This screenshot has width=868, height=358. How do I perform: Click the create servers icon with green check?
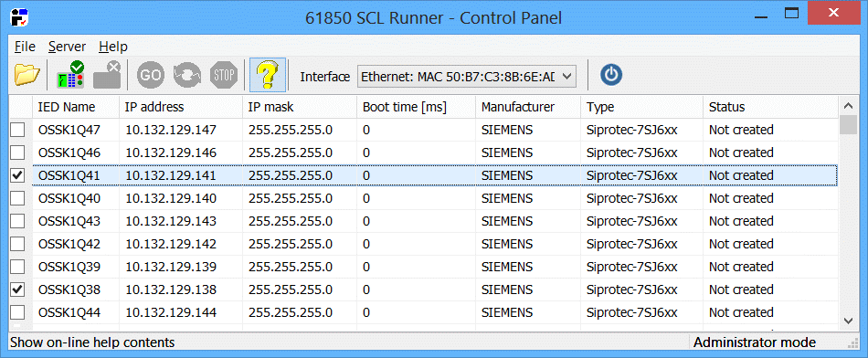click(x=70, y=75)
